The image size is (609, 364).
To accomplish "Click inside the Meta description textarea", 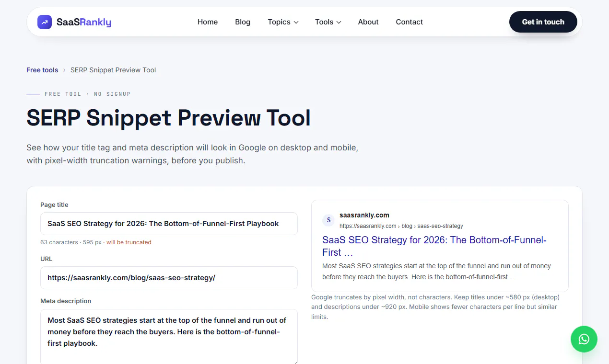I will click(x=169, y=337).
